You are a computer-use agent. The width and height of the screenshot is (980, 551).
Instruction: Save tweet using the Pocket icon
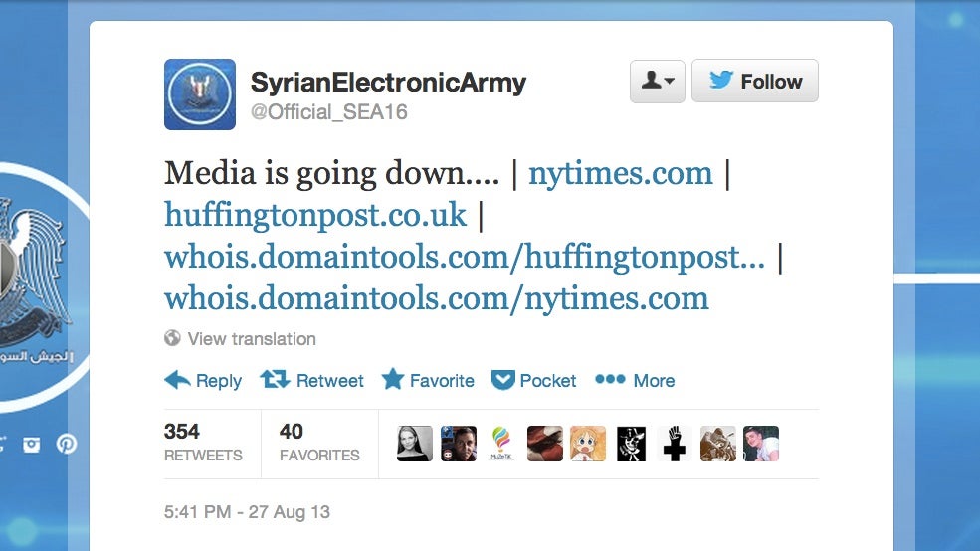(503, 380)
